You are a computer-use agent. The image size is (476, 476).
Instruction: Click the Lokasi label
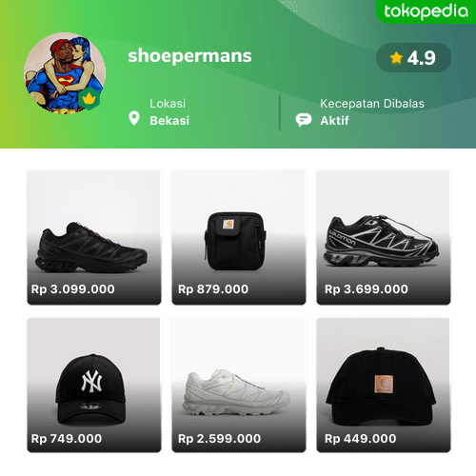click(168, 104)
